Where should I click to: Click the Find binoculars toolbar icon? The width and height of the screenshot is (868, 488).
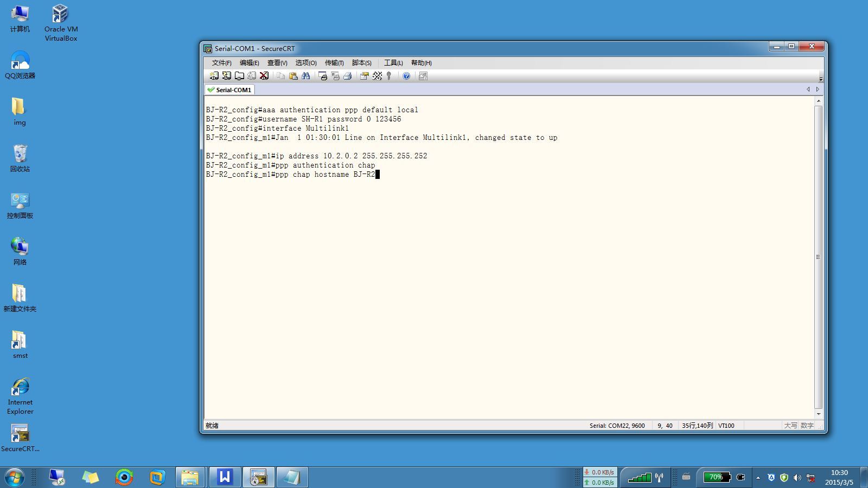coord(306,76)
